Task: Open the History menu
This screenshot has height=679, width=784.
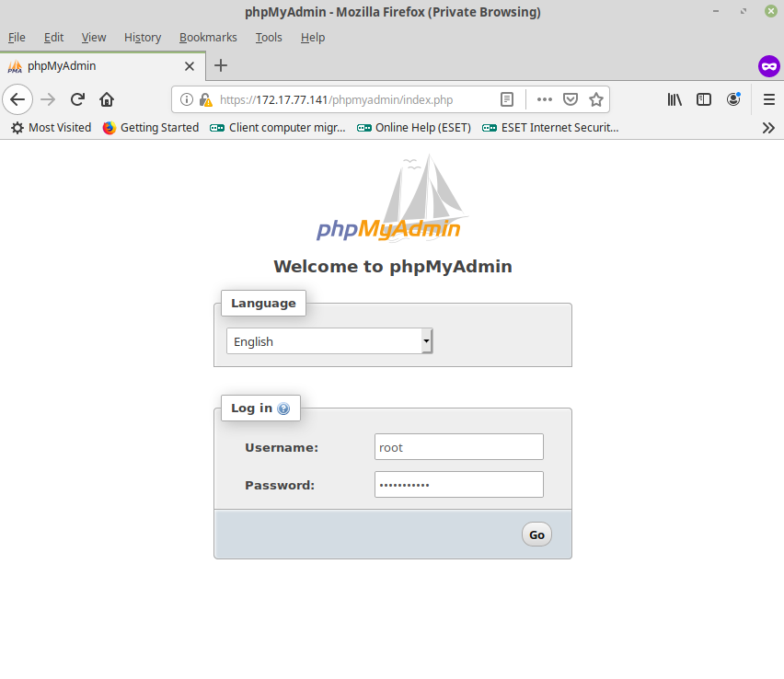Action: pyautogui.click(x=143, y=38)
